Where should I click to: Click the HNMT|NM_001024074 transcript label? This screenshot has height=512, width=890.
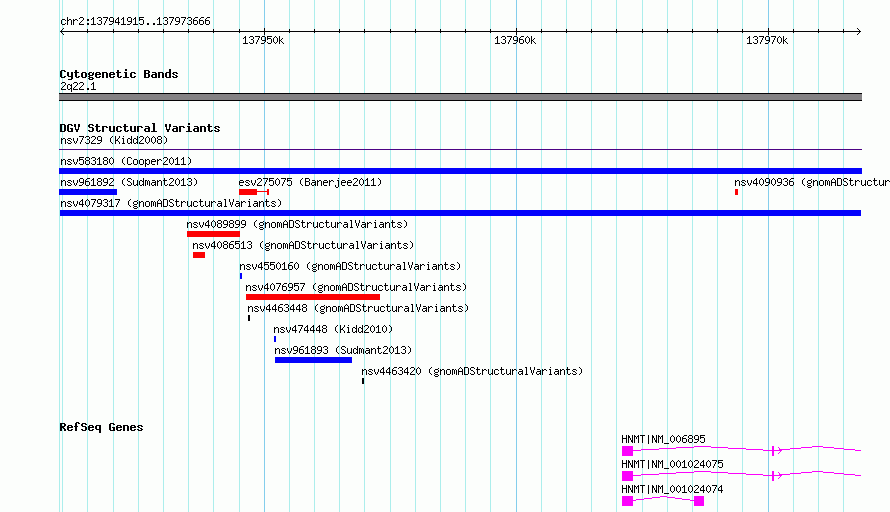click(x=672, y=489)
